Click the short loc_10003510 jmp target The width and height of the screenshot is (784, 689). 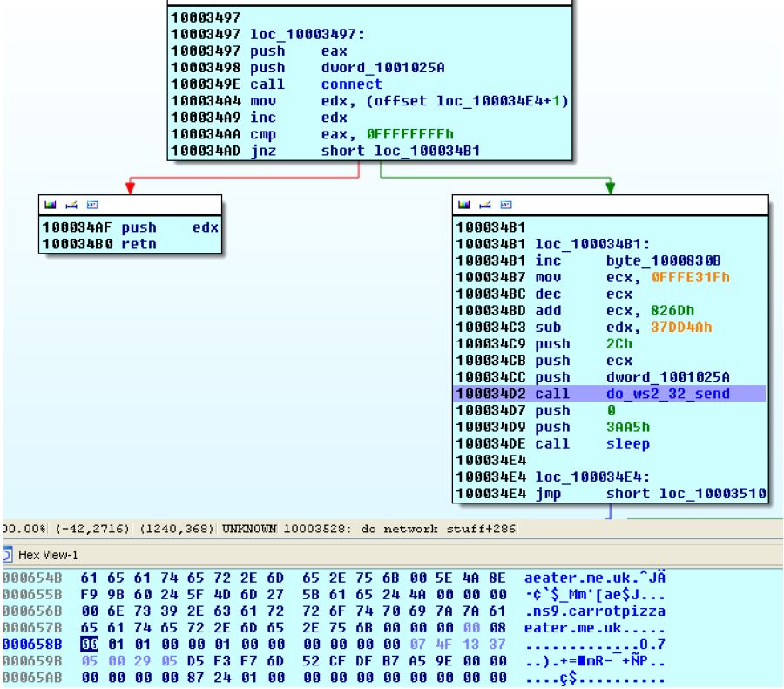[686, 494]
